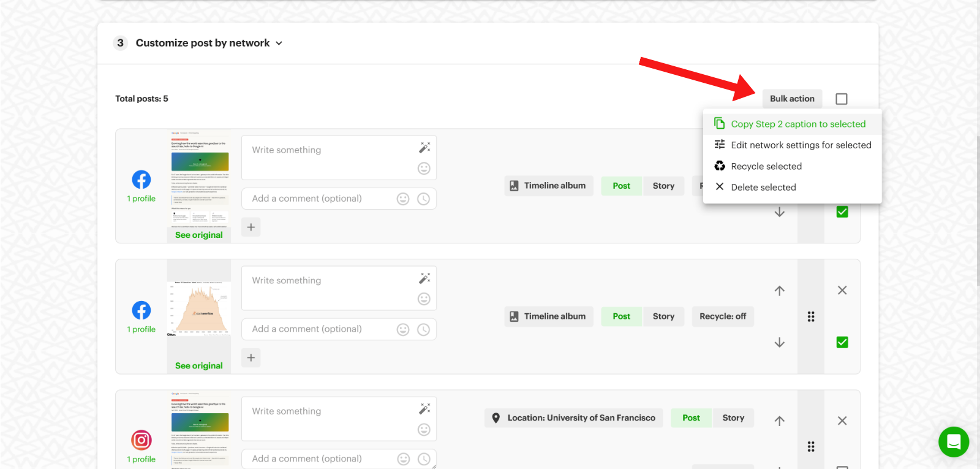Grab the Instagram post's drag handle

pos(811,446)
